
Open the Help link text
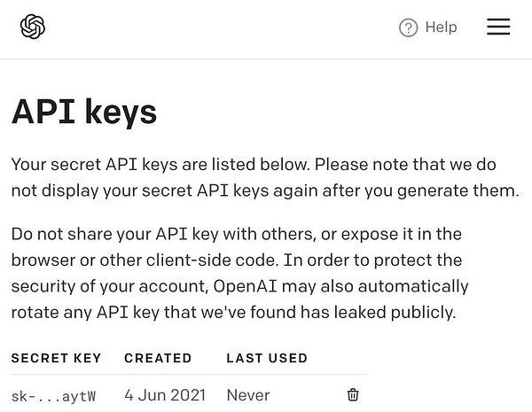pyautogui.click(x=441, y=27)
